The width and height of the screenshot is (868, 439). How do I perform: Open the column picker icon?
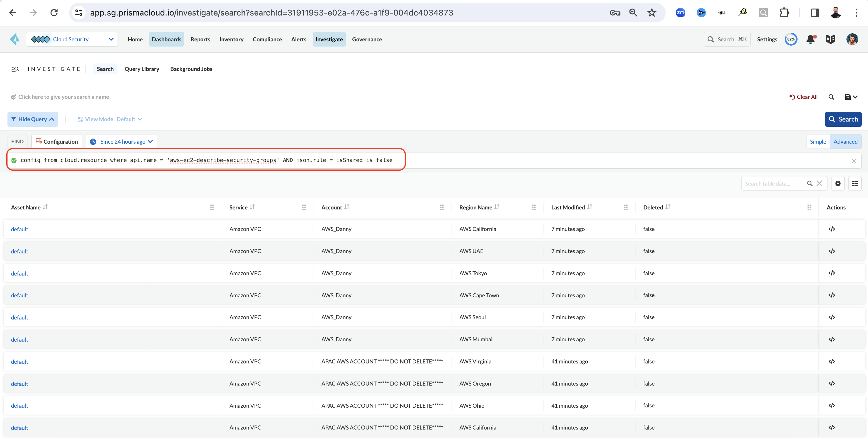click(x=855, y=184)
